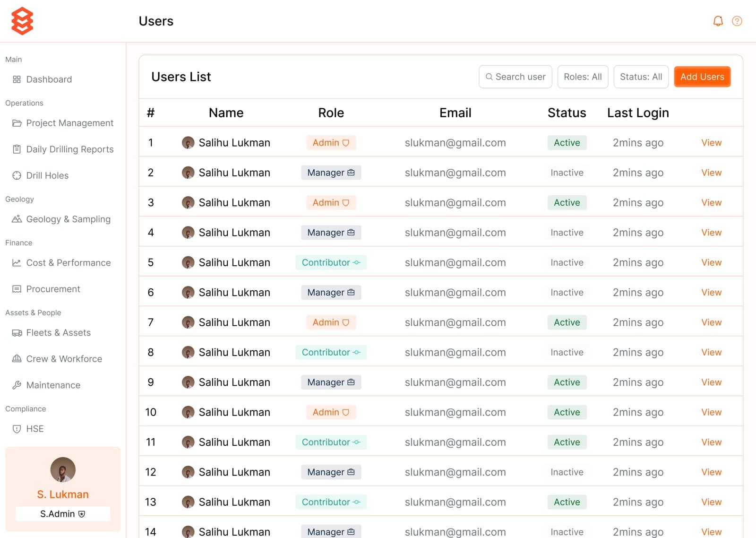Screen dimensions: 756x538
Task: Click the Dashboard grid icon
Action: point(17,79)
